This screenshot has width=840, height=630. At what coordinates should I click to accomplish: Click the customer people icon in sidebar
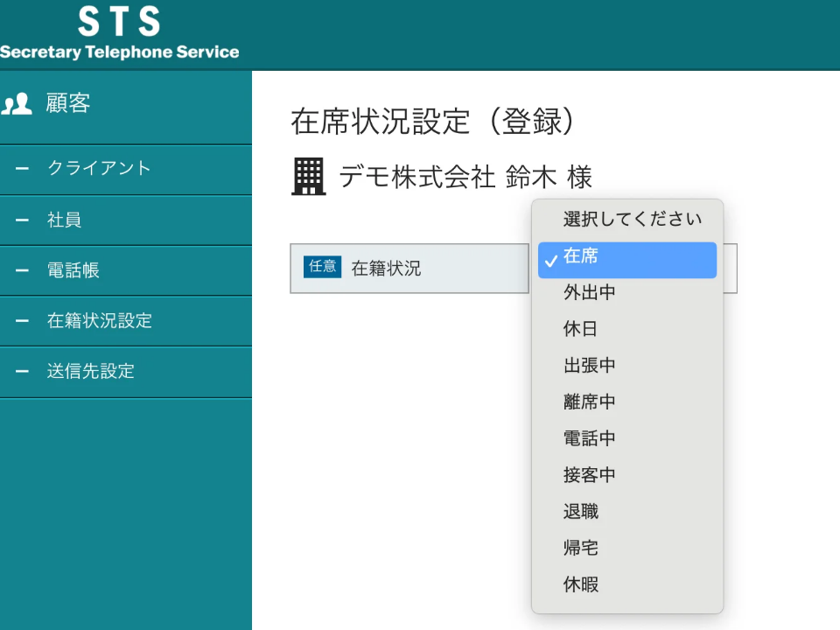pos(17,104)
